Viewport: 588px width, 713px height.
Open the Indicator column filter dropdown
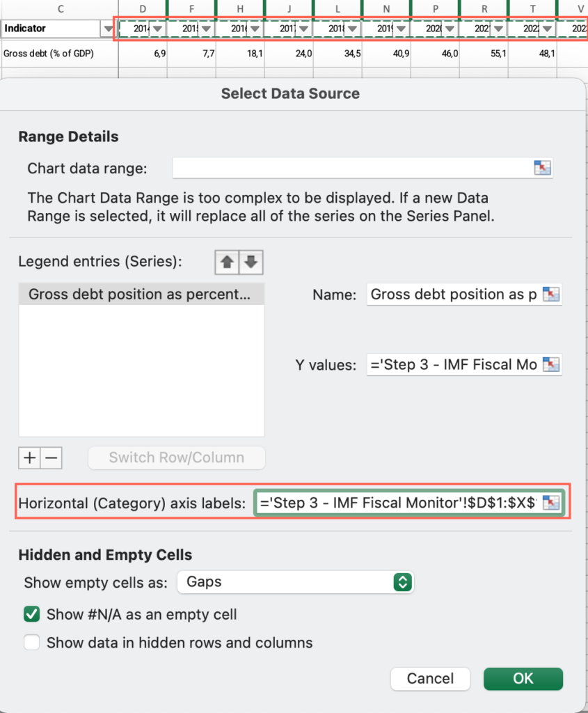107,29
